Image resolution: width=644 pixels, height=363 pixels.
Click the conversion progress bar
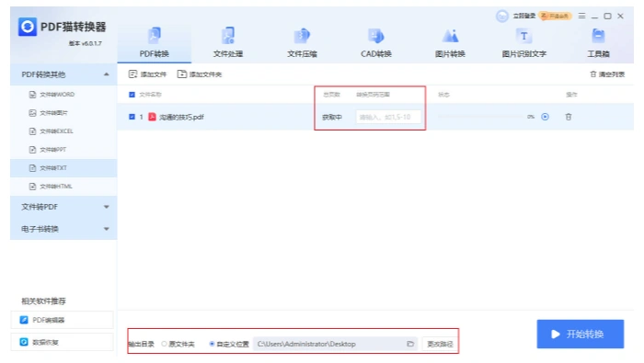coord(480,117)
